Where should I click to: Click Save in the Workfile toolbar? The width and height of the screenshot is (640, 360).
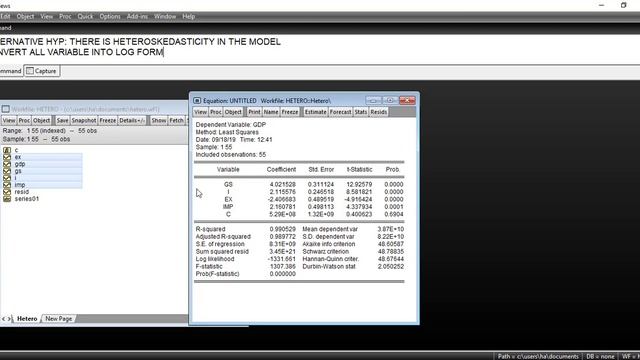coord(62,120)
